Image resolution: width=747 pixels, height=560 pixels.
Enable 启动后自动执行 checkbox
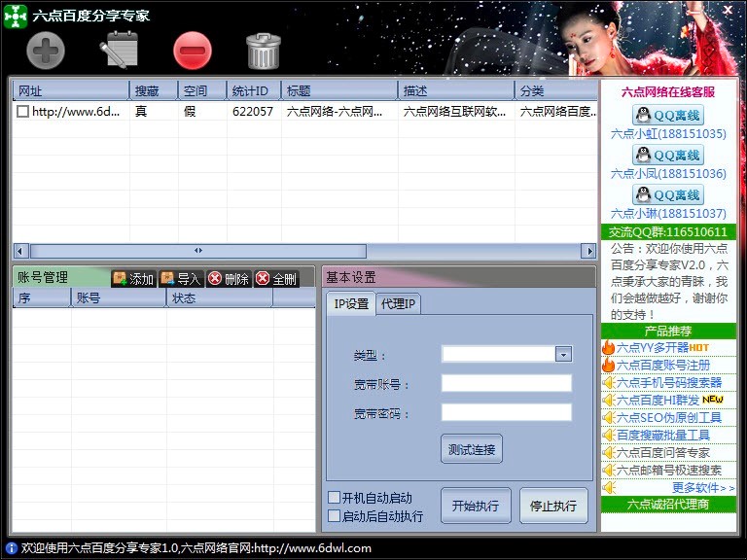click(x=334, y=515)
